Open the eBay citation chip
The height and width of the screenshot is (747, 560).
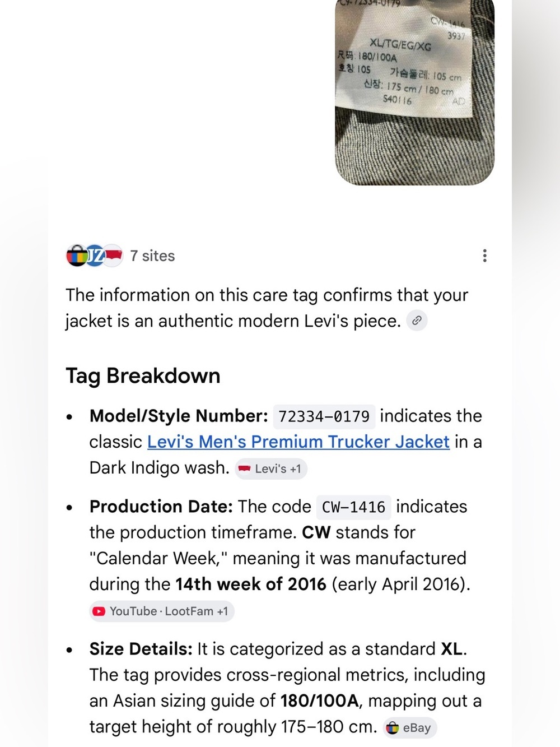click(410, 727)
